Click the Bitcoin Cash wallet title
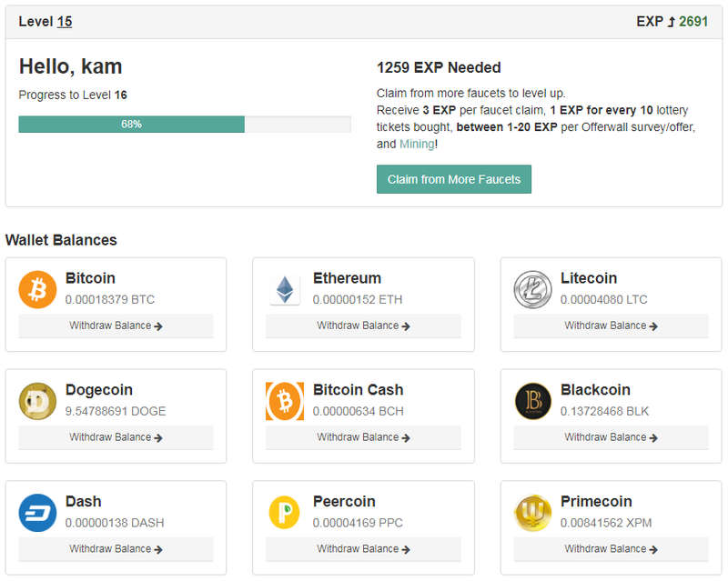This screenshot has height=581, width=728. click(x=358, y=390)
